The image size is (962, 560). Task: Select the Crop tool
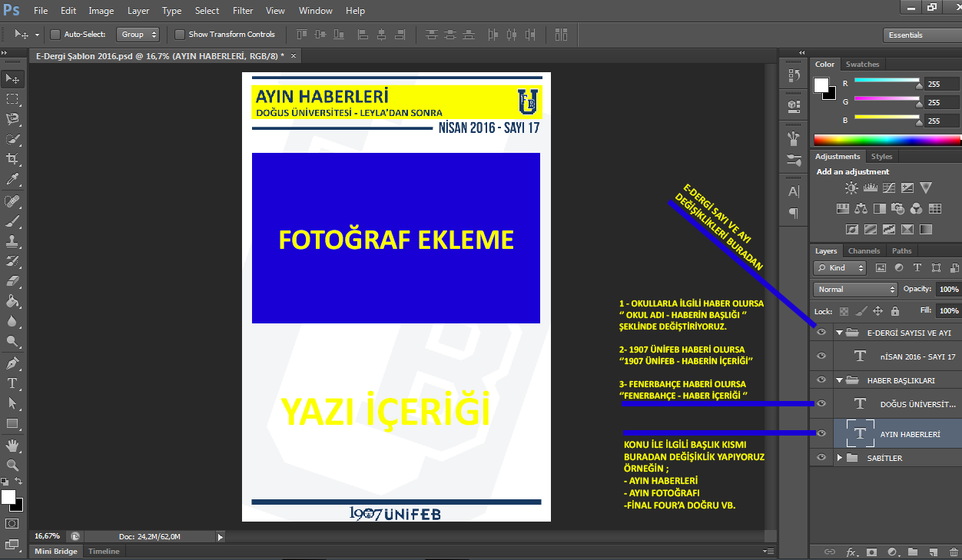12,159
